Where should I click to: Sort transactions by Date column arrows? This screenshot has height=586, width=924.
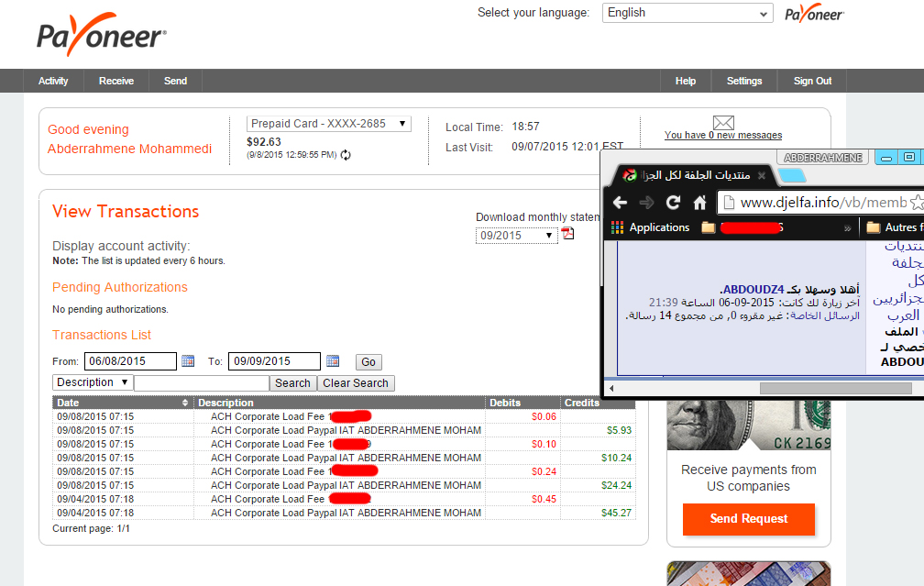(185, 403)
